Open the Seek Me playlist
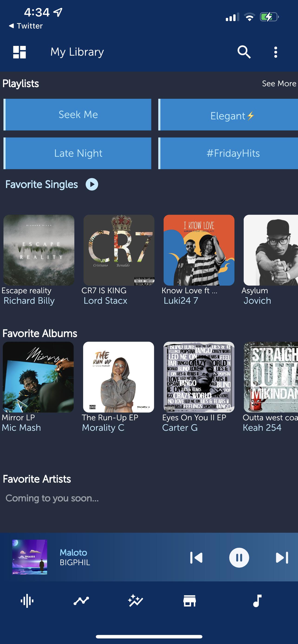Screen dimensions: 298x644 point(77,115)
